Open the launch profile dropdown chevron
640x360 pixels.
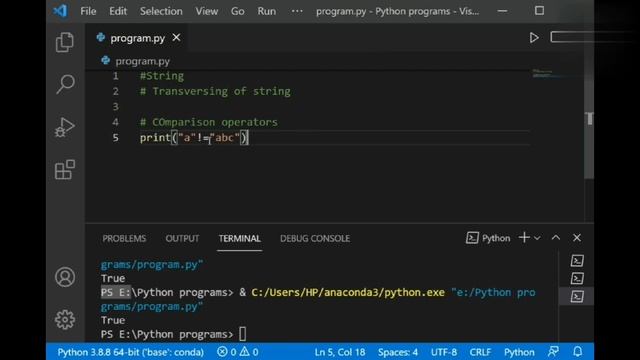click(x=537, y=238)
